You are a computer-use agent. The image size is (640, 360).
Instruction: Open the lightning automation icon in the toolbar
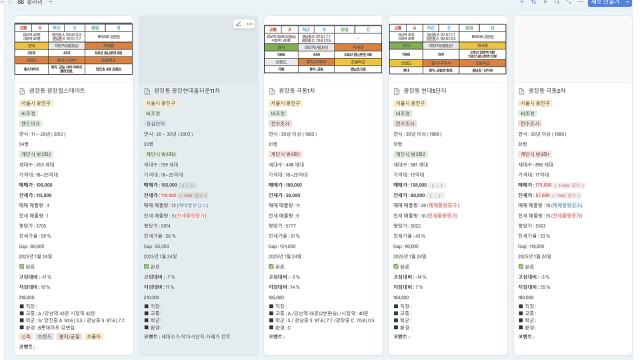(x=545, y=2)
